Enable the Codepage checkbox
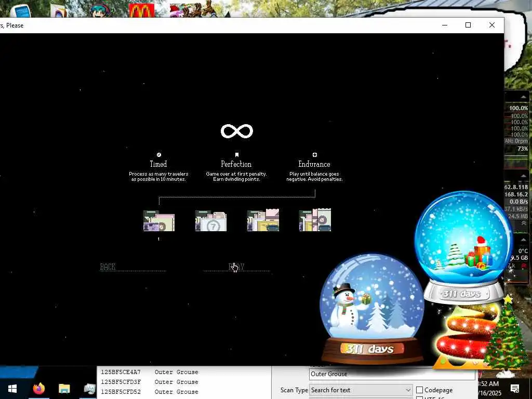Image resolution: width=532 pixels, height=399 pixels. pos(420,390)
